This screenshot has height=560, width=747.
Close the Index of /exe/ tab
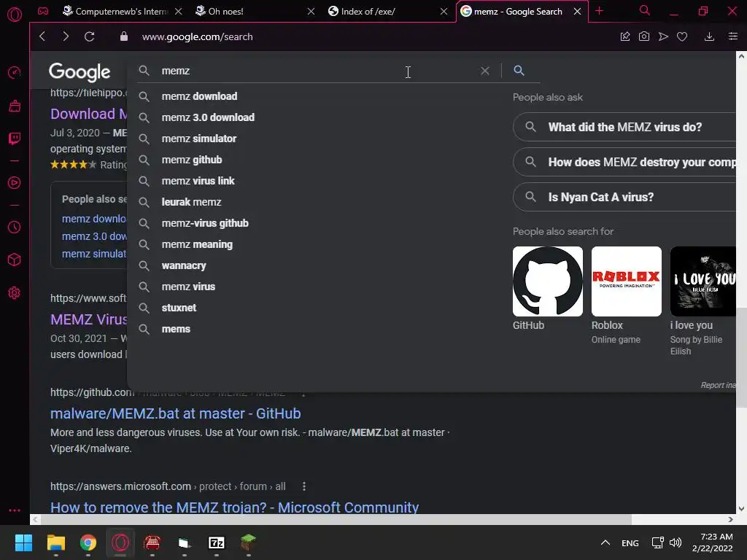point(444,12)
